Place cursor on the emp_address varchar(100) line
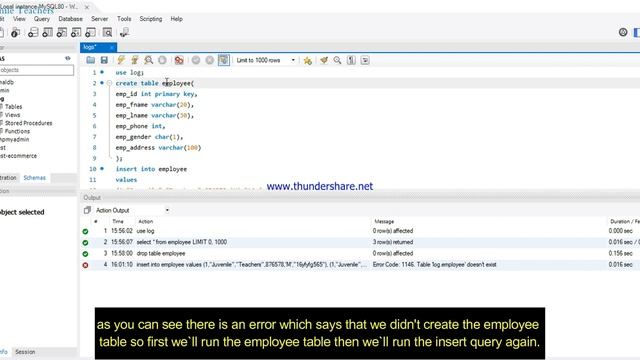Viewport: 640px width, 360px height. (x=158, y=148)
